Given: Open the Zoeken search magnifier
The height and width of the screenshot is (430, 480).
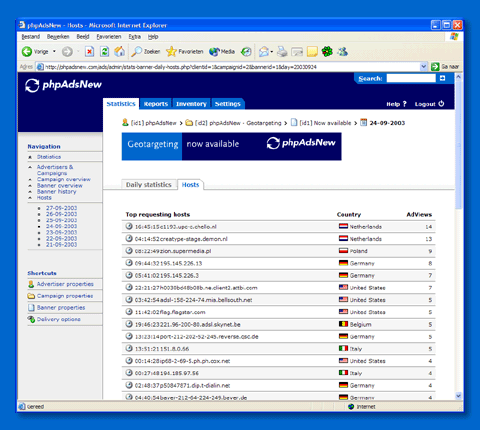Looking at the screenshot, I should 145,52.
